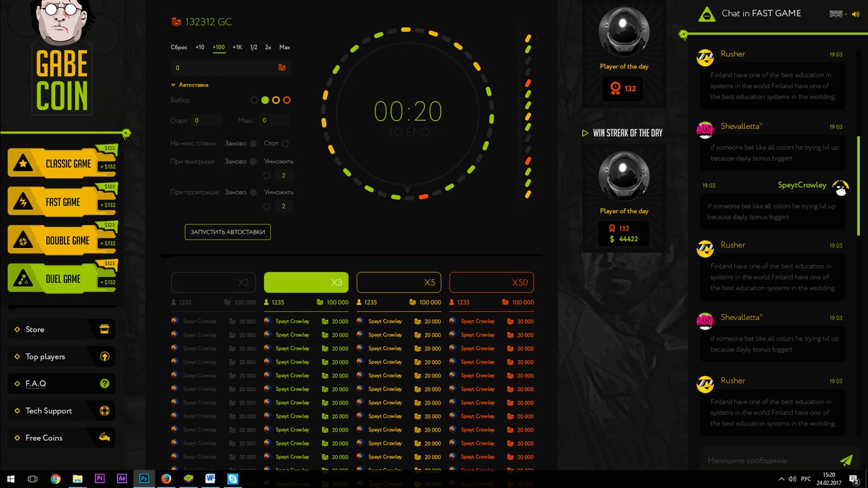Click SpeytCrowley's avatar in chat
This screenshot has height=488, width=868.
(841, 188)
